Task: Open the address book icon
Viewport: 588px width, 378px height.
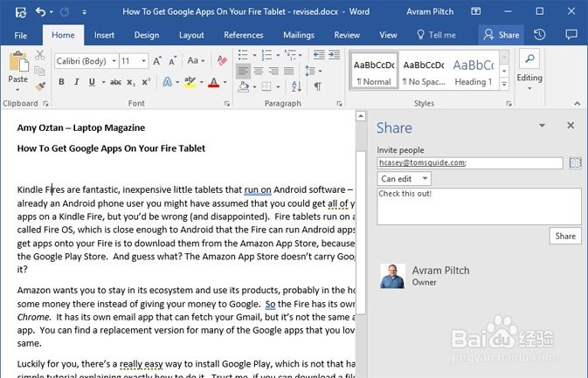Action: coord(575,162)
